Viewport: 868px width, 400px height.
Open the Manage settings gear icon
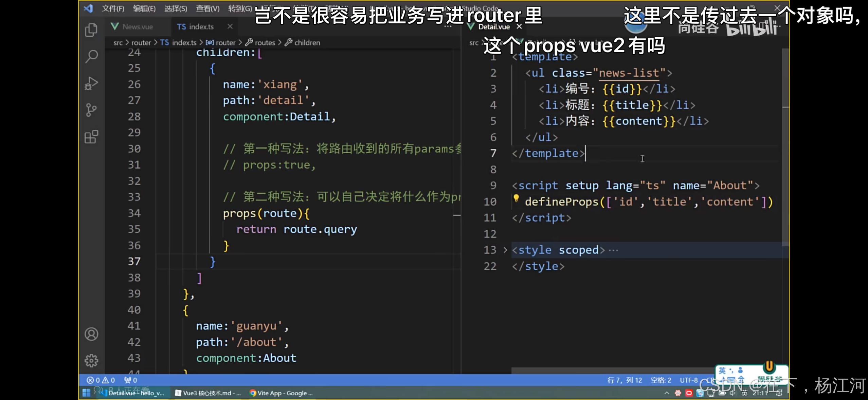[x=91, y=361]
